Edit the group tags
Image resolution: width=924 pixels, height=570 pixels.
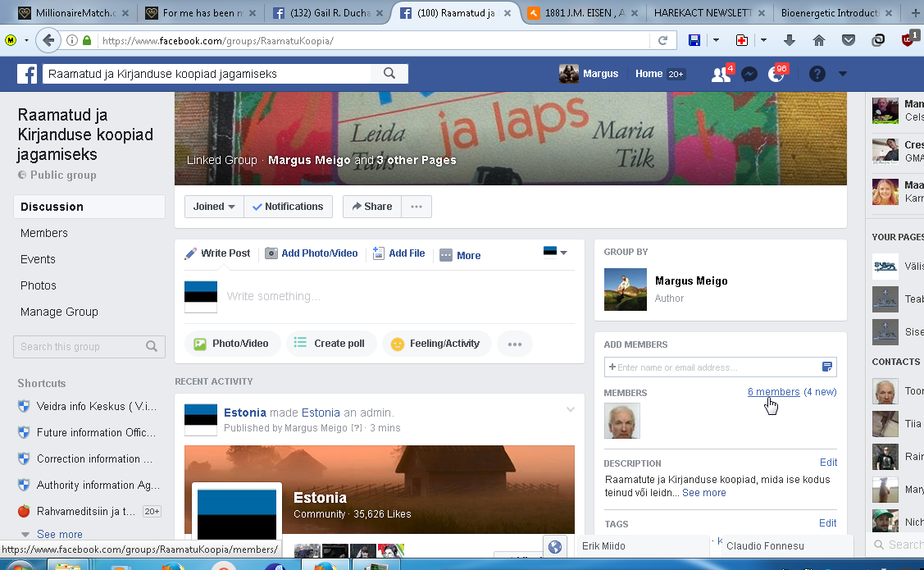click(x=828, y=523)
